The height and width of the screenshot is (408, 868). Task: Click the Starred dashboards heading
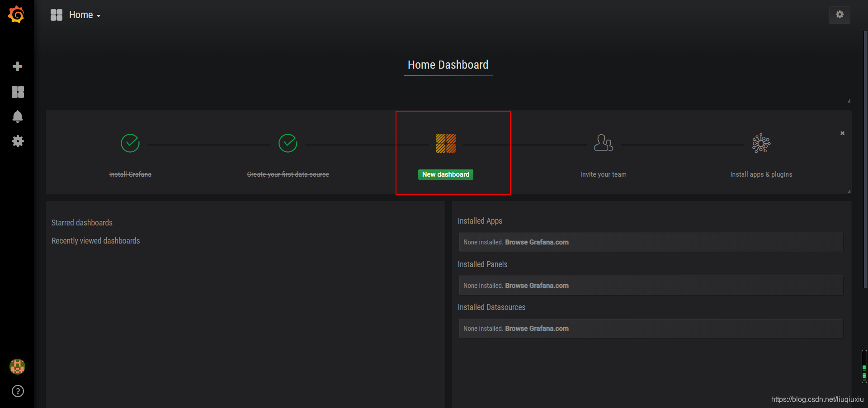(x=82, y=223)
